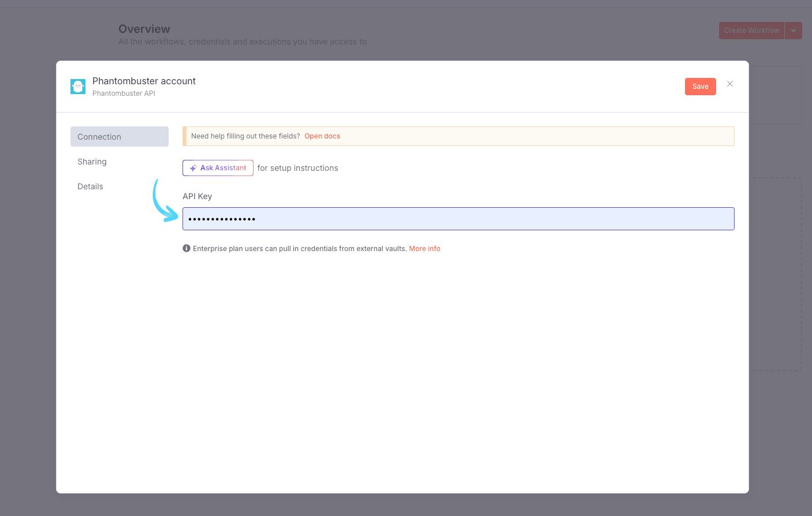Click the Phantombuster account title
Screen dimensions: 812x516
[144, 81]
